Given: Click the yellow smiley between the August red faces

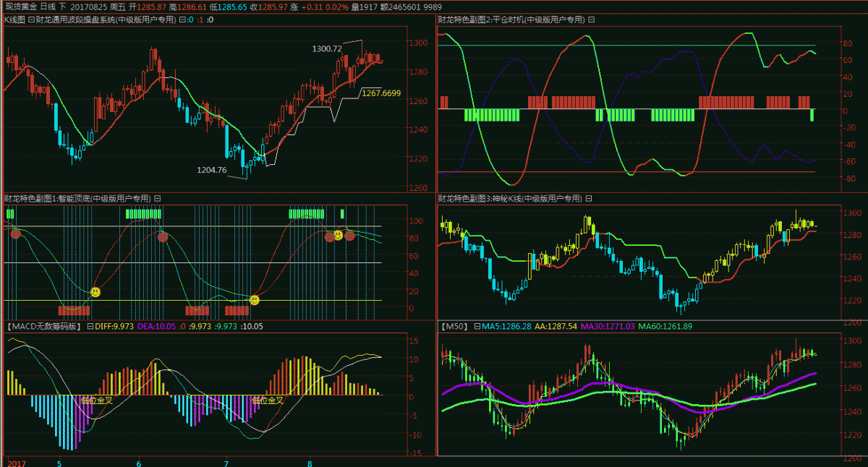Looking at the screenshot, I should [339, 235].
